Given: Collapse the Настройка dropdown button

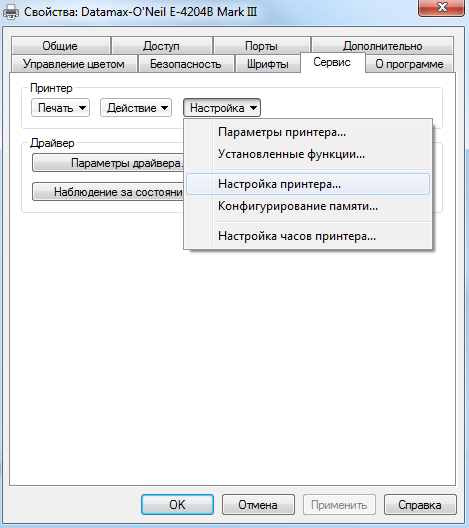Looking at the screenshot, I should point(222,108).
